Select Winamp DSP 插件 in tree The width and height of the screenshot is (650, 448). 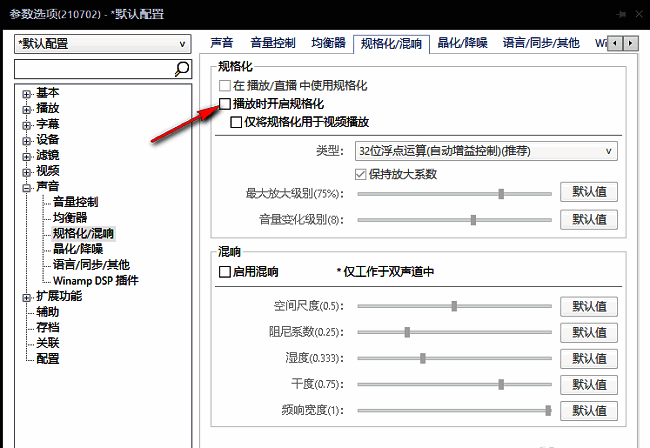(95, 280)
